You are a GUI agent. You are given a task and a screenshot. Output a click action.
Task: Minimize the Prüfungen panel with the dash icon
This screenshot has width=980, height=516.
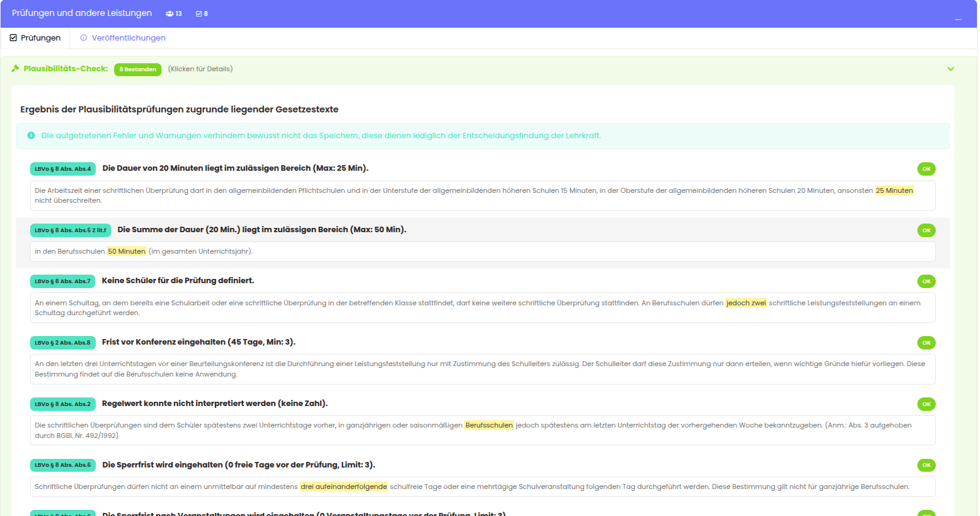[x=958, y=19]
